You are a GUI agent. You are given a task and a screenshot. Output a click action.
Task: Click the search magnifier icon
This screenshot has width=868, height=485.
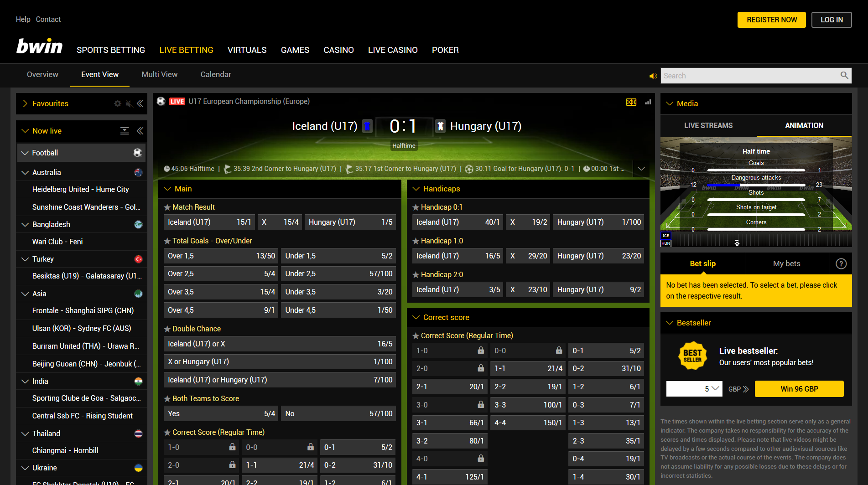[x=844, y=75]
